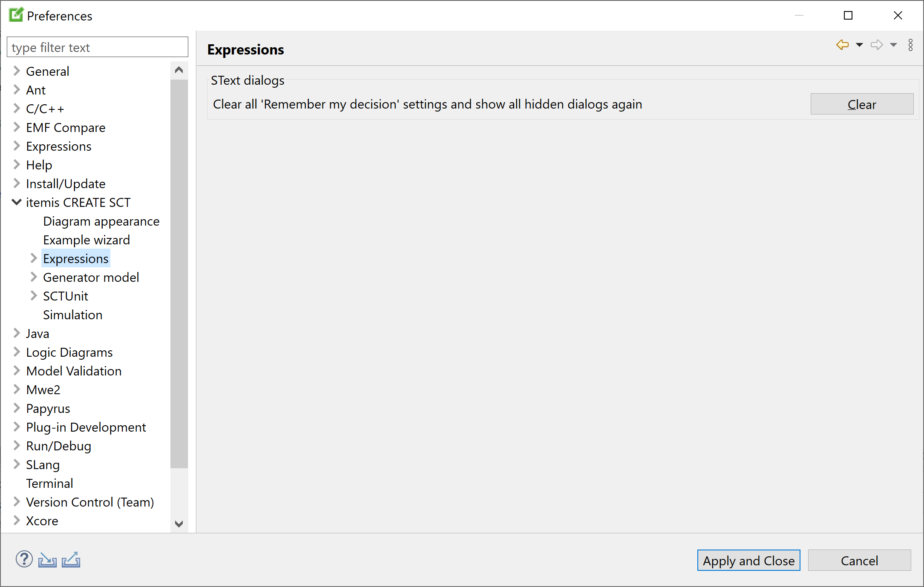The height and width of the screenshot is (587, 924).
Task: Click the Cancel button
Action: point(859,561)
